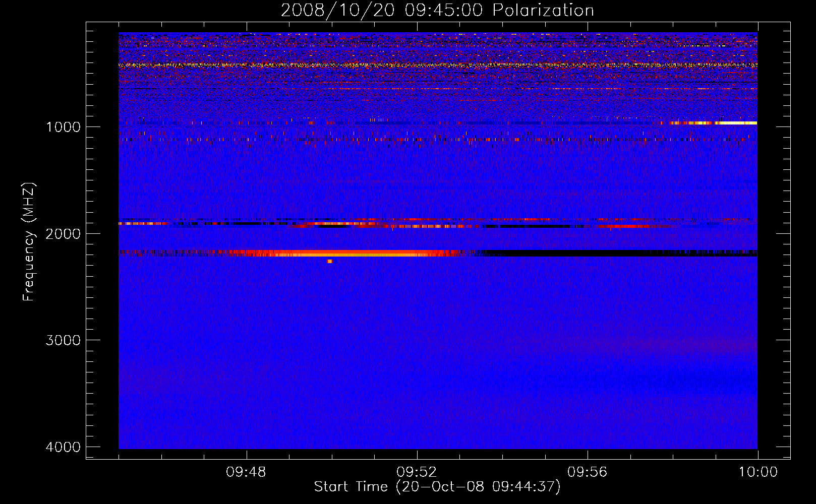The image size is (816, 504).
Task: Click the 'Start Time (20-Oct-08 09:44:37)' label
Action: (x=437, y=487)
